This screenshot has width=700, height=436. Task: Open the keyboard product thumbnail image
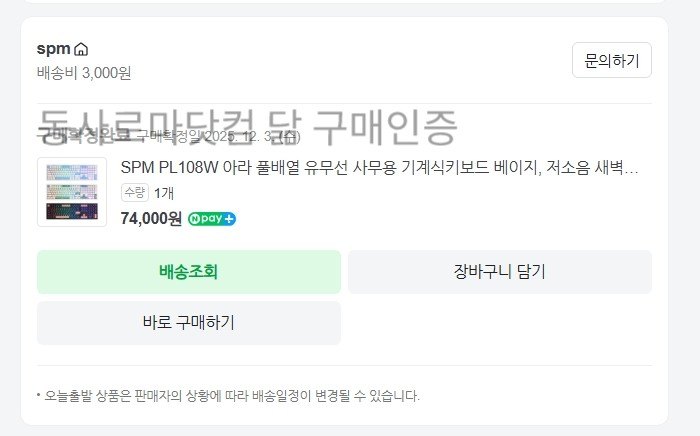click(72, 192)
